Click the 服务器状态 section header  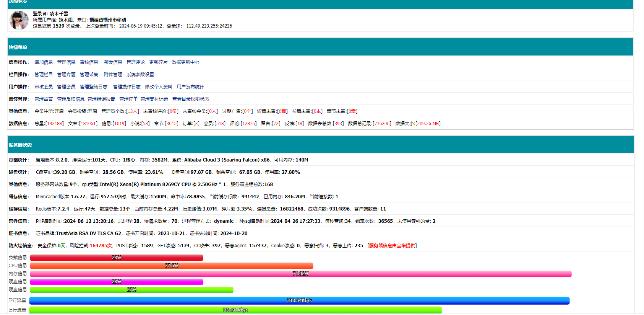pyautogui.click(x=320, y=145)
